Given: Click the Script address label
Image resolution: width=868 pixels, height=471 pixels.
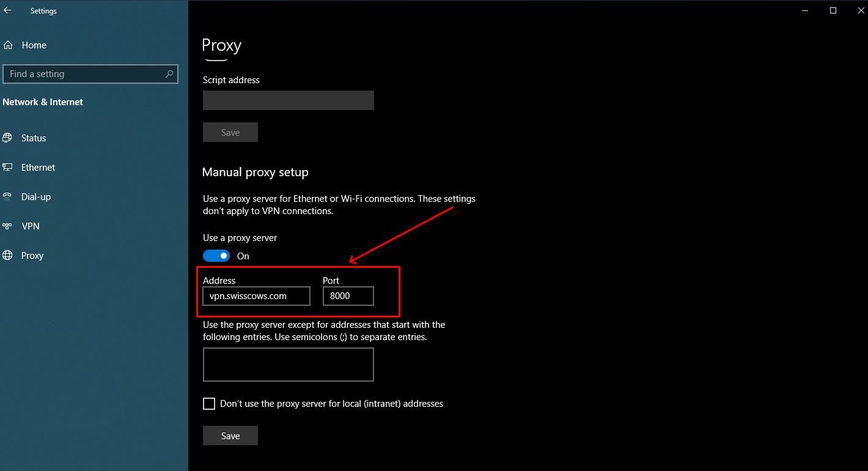Looking at the screenshot, I should click(231, 80).
